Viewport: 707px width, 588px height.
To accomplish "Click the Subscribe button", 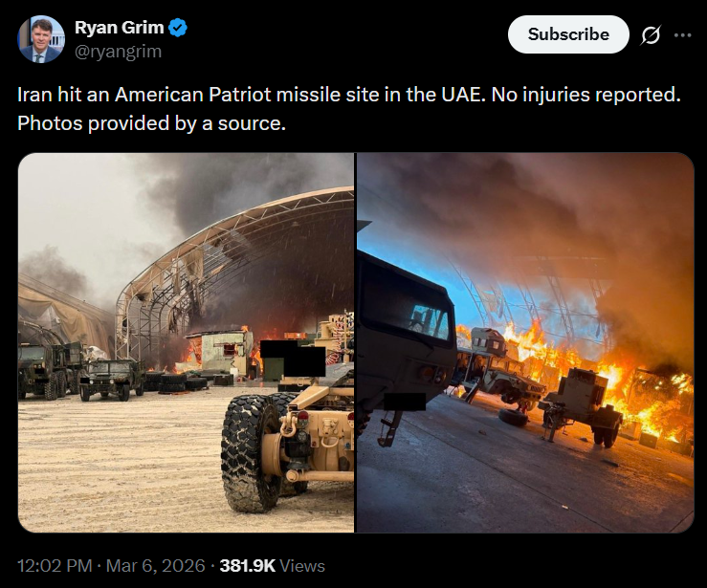I will coord(568,34).
